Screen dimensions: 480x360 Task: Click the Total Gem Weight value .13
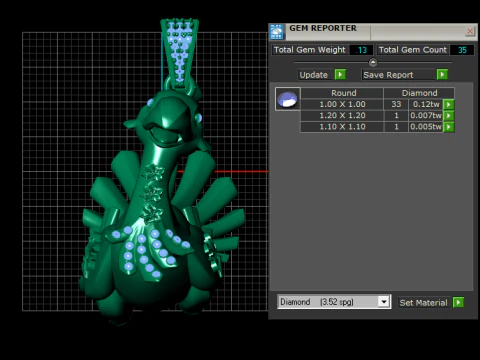coord(361,50)
